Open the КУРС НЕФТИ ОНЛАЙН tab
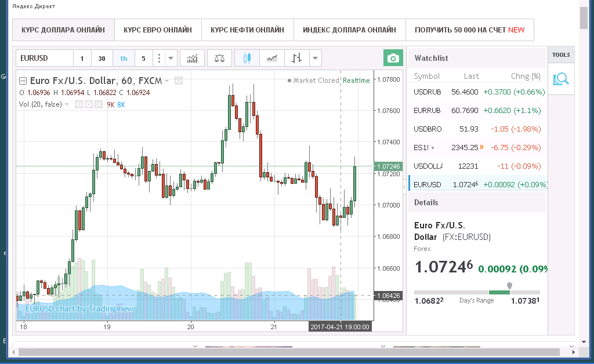Image resolution: width=594 pixels, height=364 pixels. coord(247,30)
